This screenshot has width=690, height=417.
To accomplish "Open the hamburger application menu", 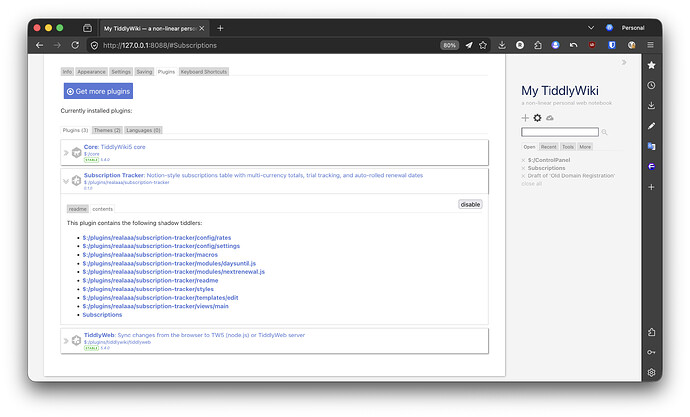I will 650,45.
